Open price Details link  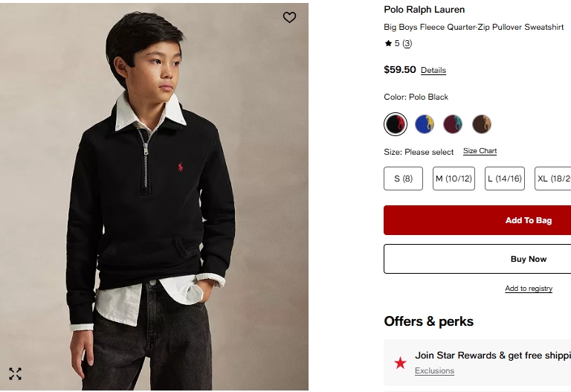(x=433, y=71)
